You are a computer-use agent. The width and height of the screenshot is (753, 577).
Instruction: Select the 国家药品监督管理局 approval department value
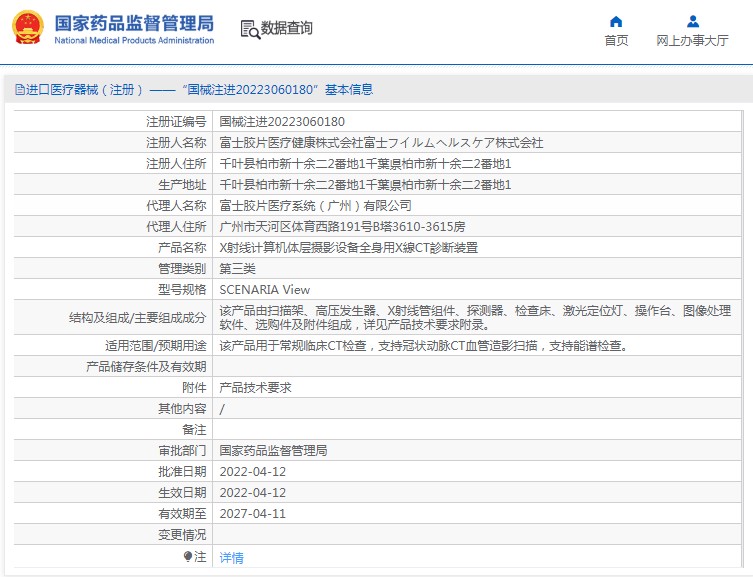click(273, 451)
